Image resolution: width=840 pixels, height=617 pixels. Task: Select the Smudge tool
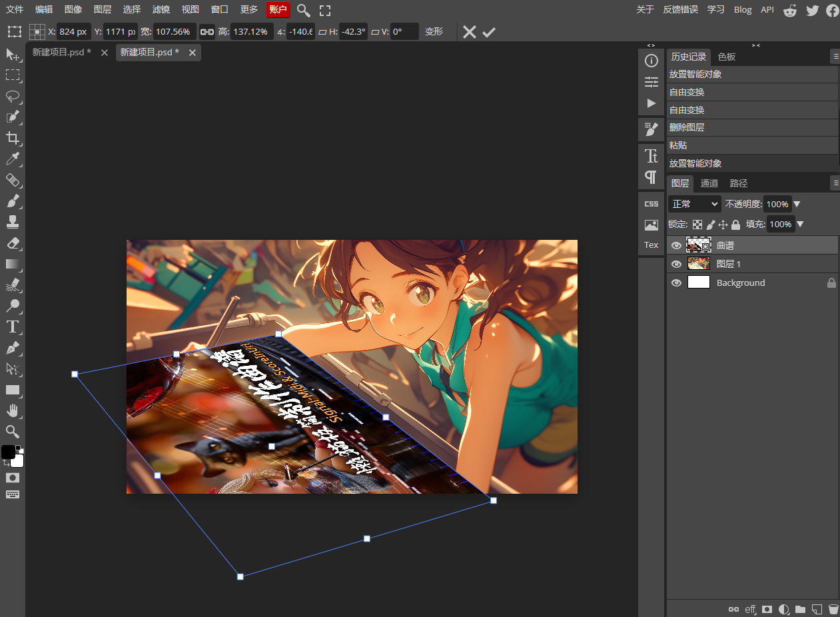[x=13, y=285]
